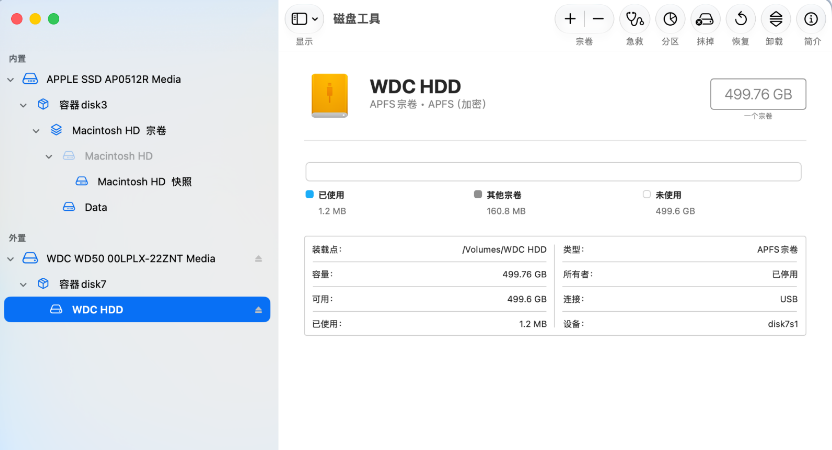The width and height of the screenshot is (832, 450).
Task: Click the 连接 value USB
Action: (789, 299)
